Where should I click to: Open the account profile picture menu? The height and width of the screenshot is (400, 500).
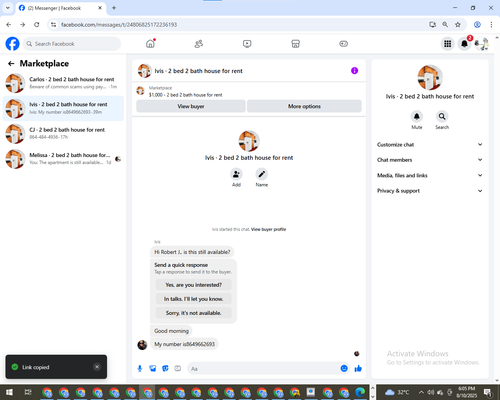[x=481, y=44]
